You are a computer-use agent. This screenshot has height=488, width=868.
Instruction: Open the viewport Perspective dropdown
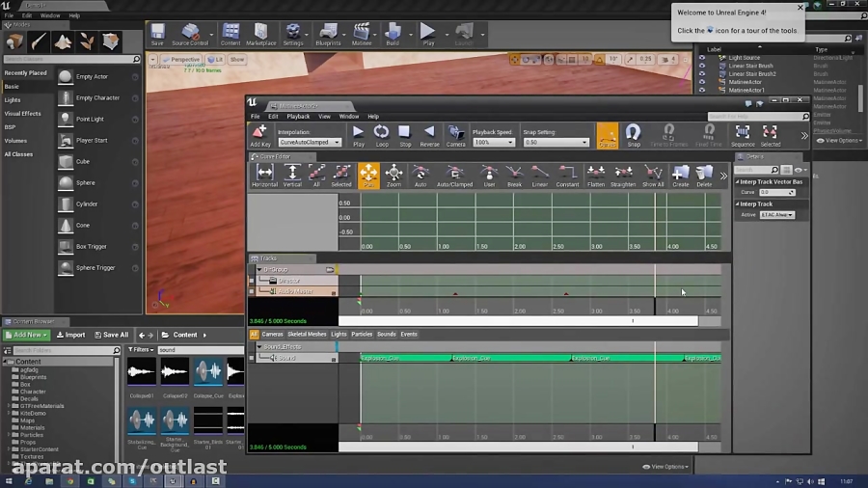(181, 59)
